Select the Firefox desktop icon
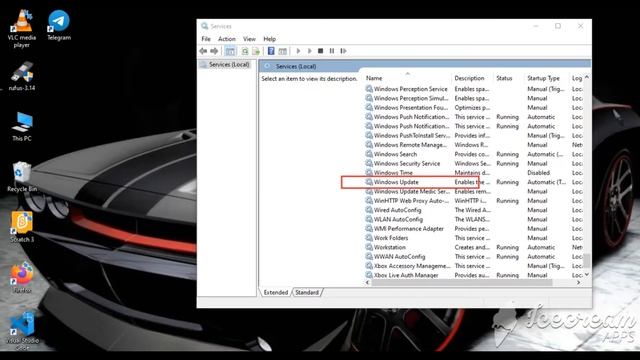Image resolution: width=640 pixels, height=360 pixels. point(22,278)
